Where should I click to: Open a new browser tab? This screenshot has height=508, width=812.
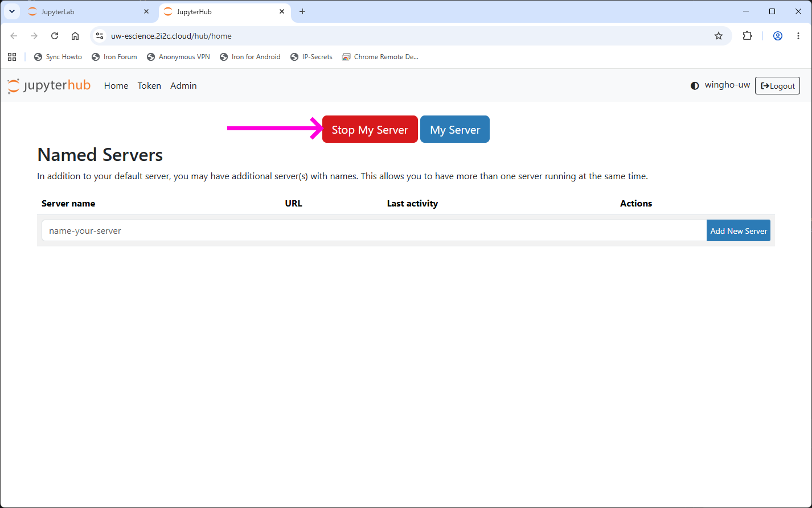[302, 11]
